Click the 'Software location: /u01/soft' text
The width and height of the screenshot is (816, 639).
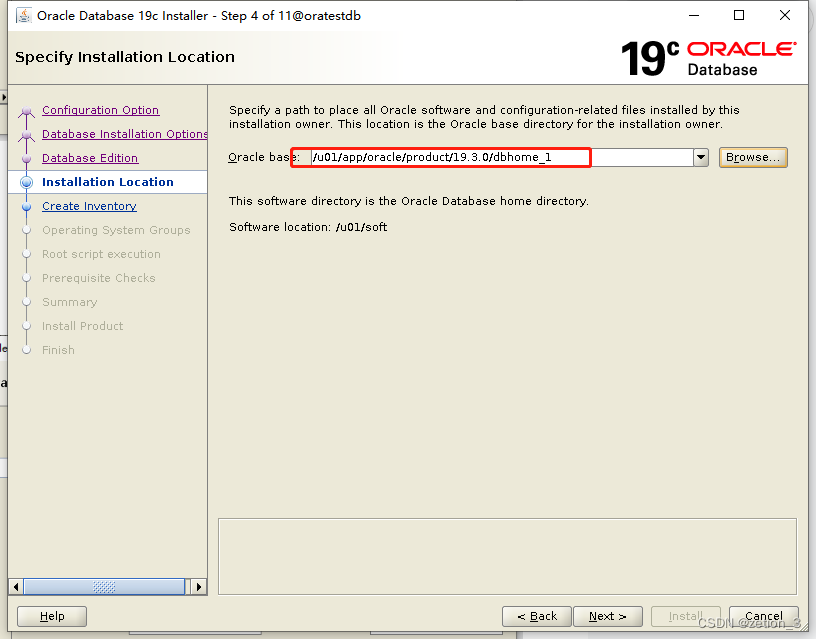coord(308,227)
